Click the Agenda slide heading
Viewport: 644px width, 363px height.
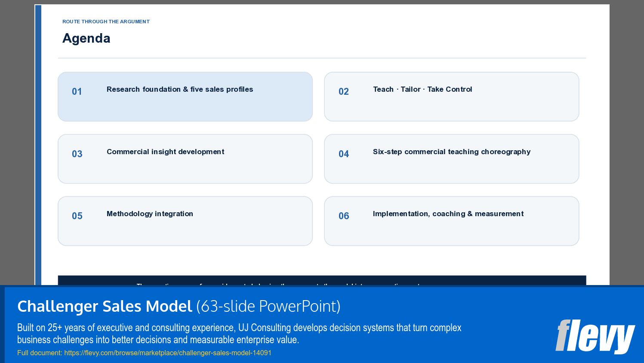tap(86, 38)
